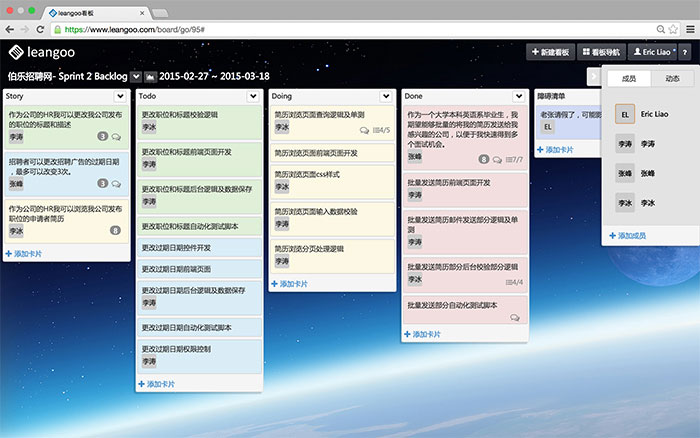Click the 李冰 avatar on the 更改职位和标题校验逻辑 card

click(149, 127)
